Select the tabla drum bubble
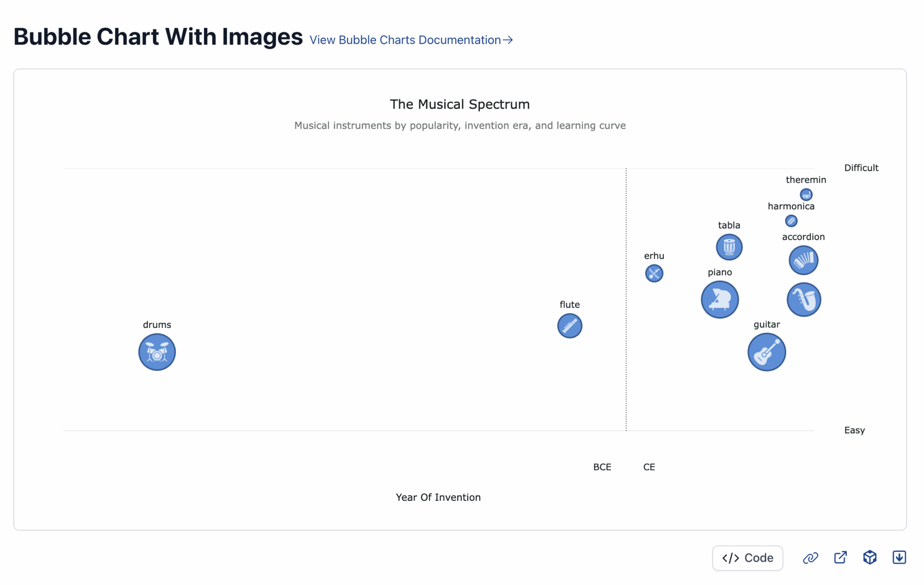The image size is (924, 585). click(x=729, y=247)
